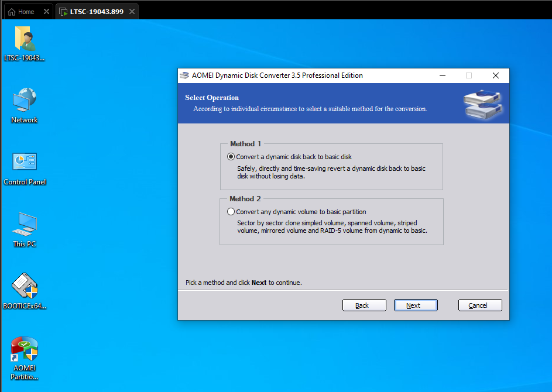Launch the BOOTICEx64 desktop shortcut
The height and width of the screenshot is (392, 552).
click(x=24, y=291)
